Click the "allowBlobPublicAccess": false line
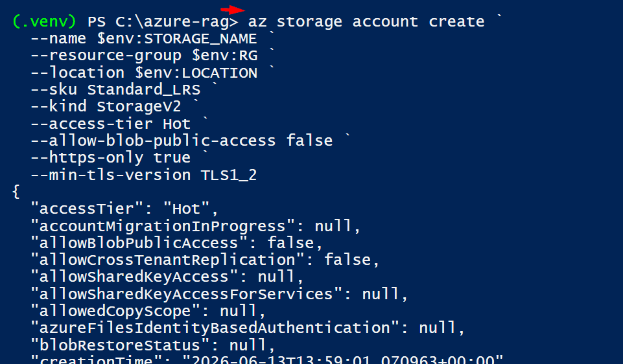This screenshot has width=623, height=364. [177, 244]
